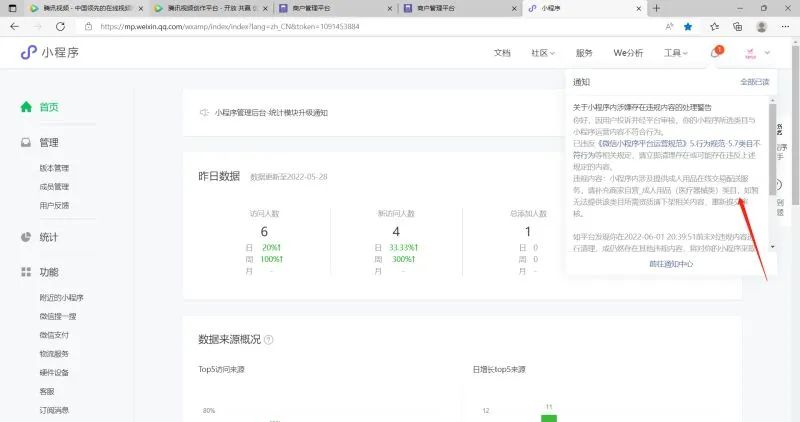Open the 小程序管理后台 统计模块升级通知 announcement
This screenshot has height=422, width=800.
click(x=271, y=113)
